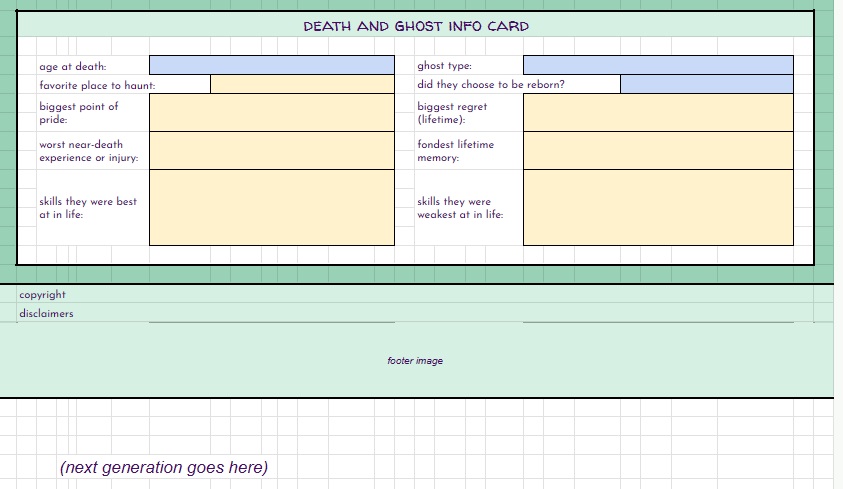Click yellow favorite place to haunt field

tap(302, 85)
